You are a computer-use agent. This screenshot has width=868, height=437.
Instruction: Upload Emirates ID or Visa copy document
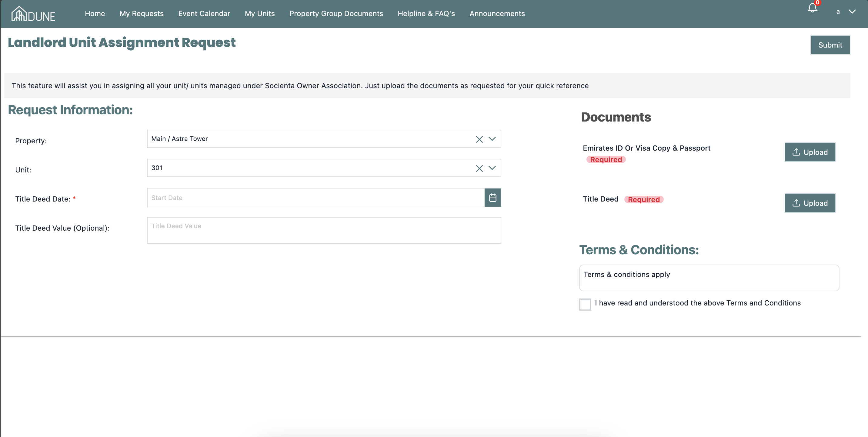[x=810, y=152]
